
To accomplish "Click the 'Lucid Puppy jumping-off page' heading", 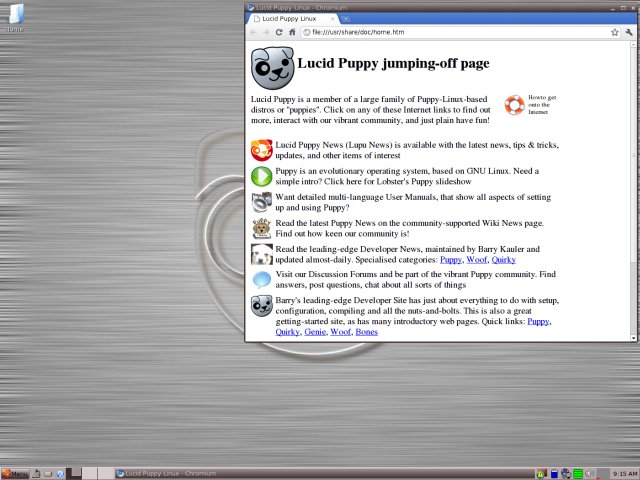I will pyautogui.click(x=393, y=63).
